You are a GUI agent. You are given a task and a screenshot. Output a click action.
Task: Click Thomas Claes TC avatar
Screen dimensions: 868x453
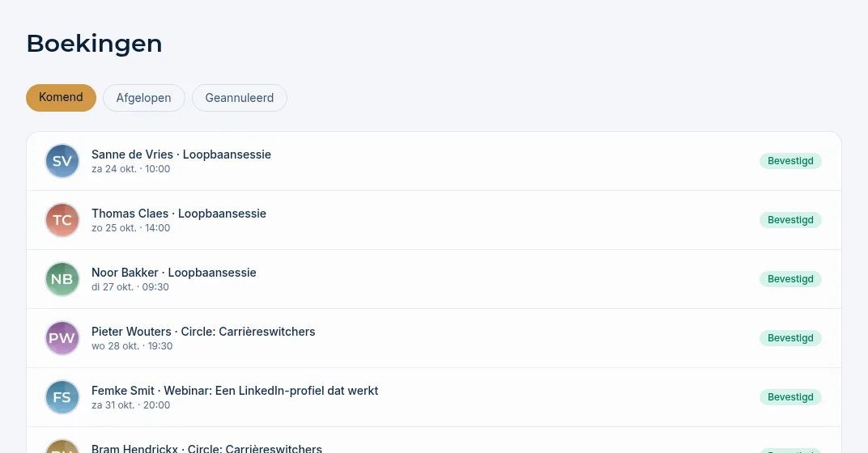click(x=62, y=220)
